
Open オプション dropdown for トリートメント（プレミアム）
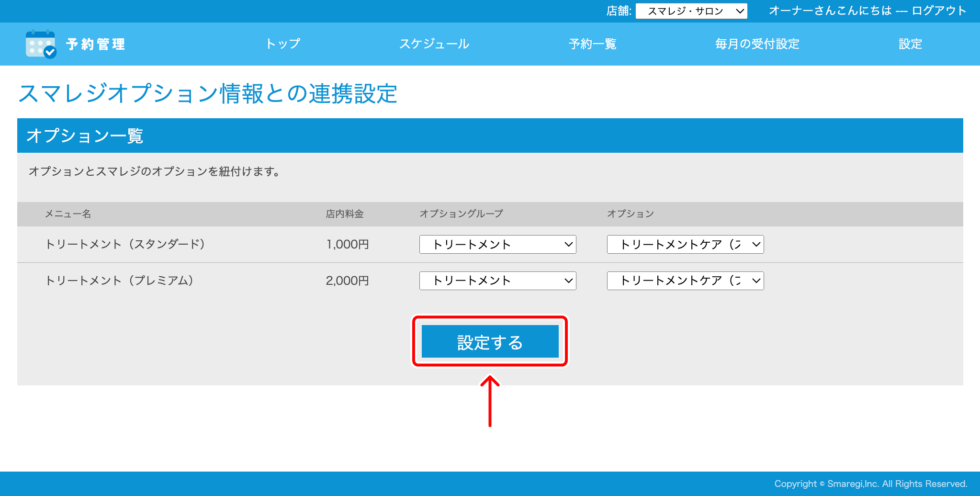coord(685,281)
